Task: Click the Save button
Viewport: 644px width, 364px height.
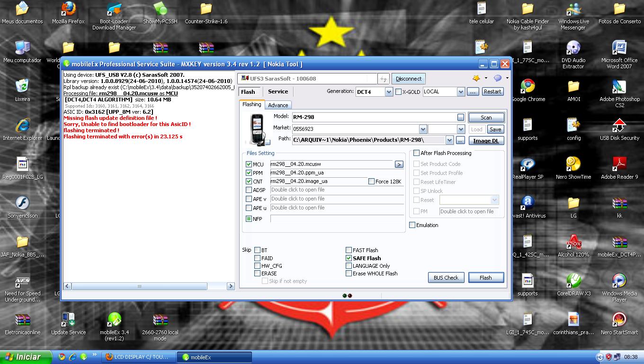Action: point(495,129)
